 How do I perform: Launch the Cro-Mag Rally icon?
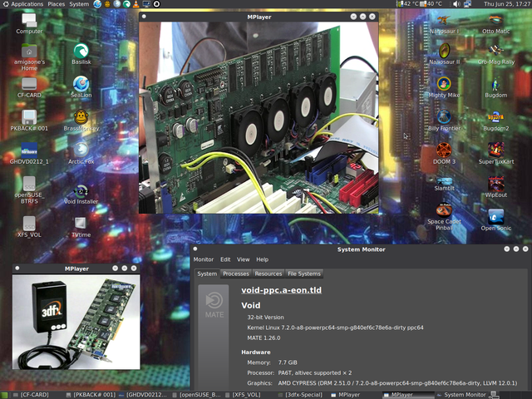(x=495, y=52)
